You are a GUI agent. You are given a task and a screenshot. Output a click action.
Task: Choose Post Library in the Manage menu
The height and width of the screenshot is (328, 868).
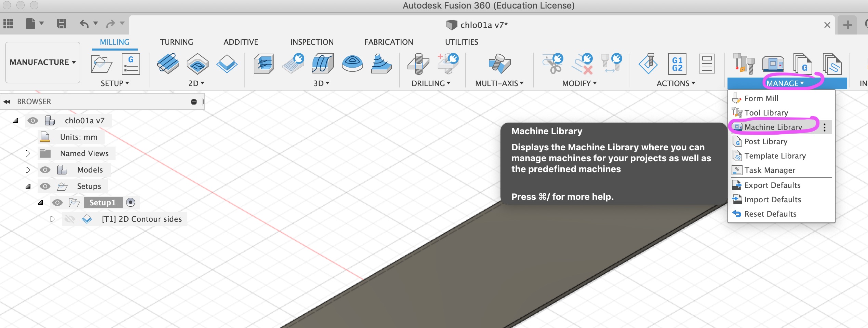[x=781, y=141]
